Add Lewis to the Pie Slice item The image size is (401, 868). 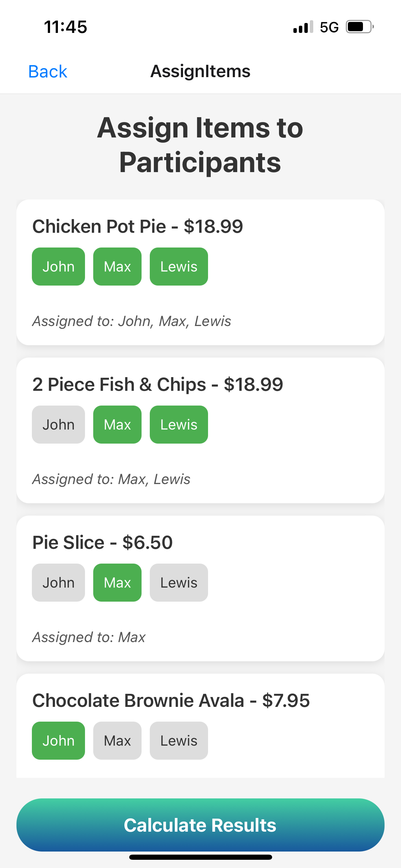point(179,582)
